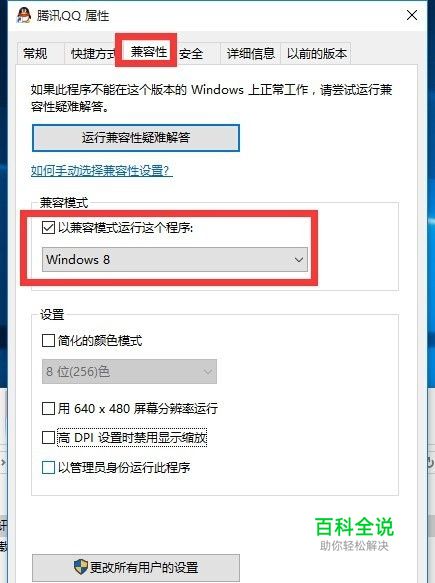The height and width of the screenshot is (583, 435).
Task: Select the Windows 8 compatibility combo box
Action: pyautogui.click(x=175, y=260)
